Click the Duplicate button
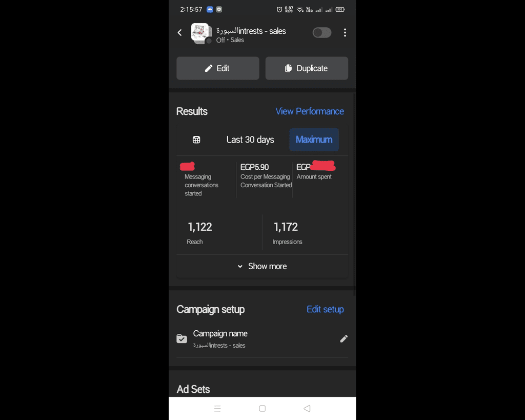525x420 pixels. coord(307,68)
